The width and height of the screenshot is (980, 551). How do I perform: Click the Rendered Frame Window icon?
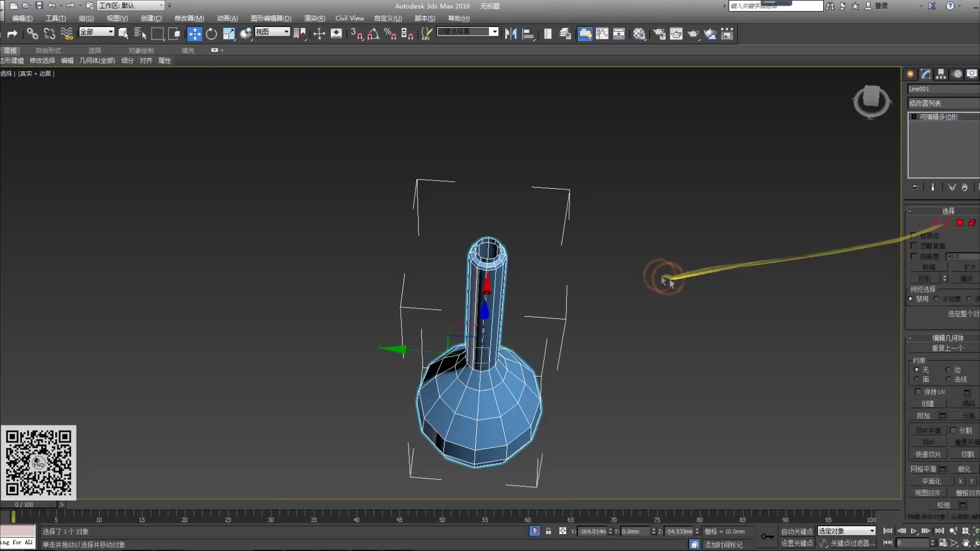click(676, 34)
